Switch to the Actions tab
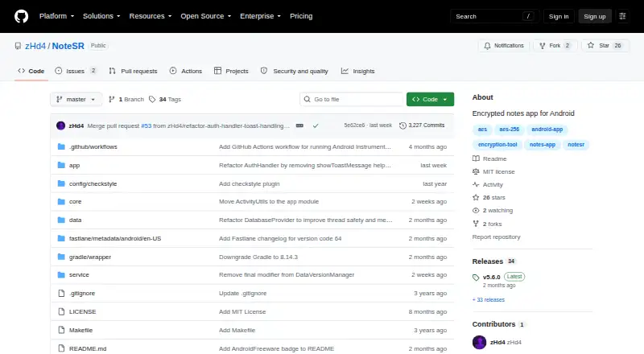 point(186,71)
